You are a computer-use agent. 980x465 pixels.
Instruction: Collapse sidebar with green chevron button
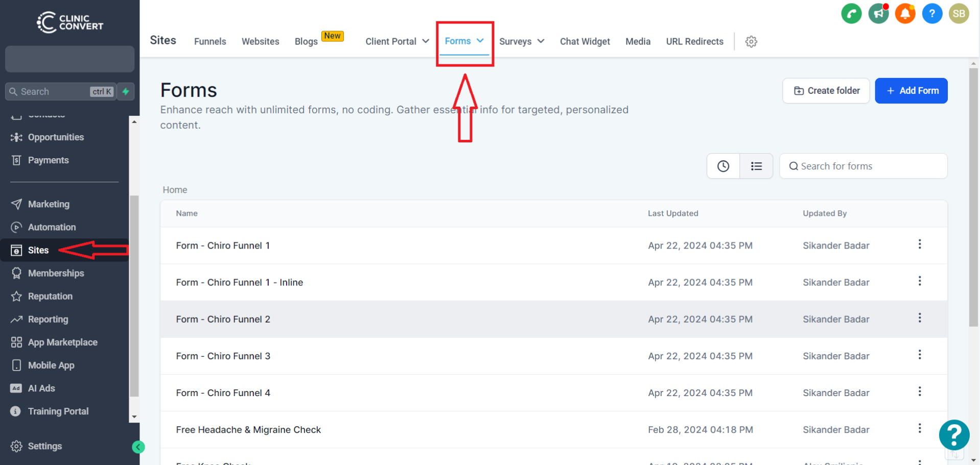click(x=138, y=447)
